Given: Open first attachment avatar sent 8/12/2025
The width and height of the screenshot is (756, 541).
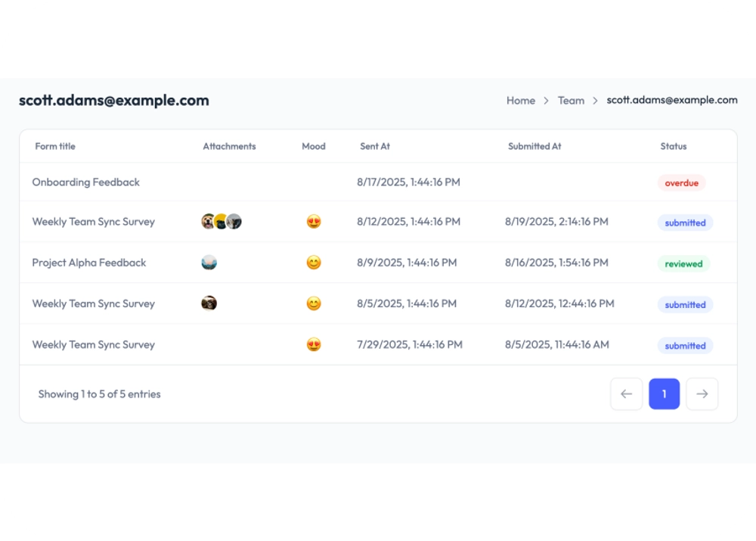Looking at the screenshot, I should (x=209, y=222).
